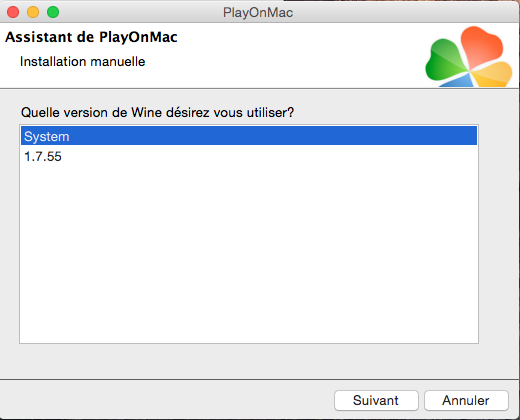Select the System Wine version entry
The height and width of the screenshot is (420, 520).
click(x=249, y=136)
